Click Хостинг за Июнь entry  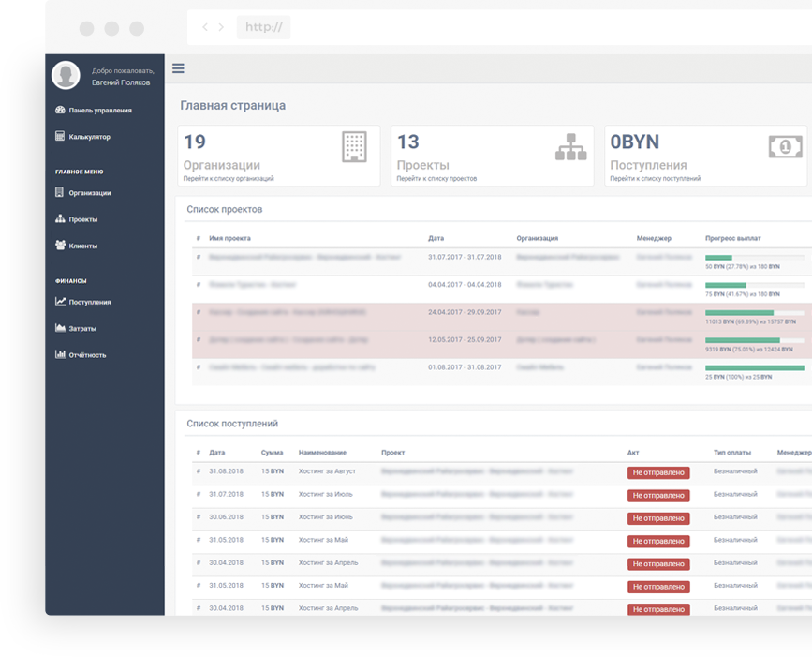pos(325,516)
